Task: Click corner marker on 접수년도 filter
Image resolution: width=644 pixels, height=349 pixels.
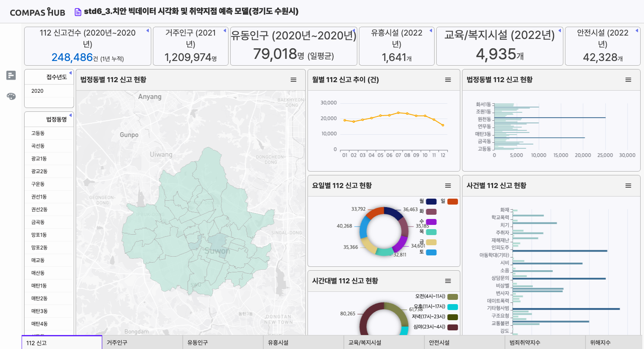Action: 70,73
